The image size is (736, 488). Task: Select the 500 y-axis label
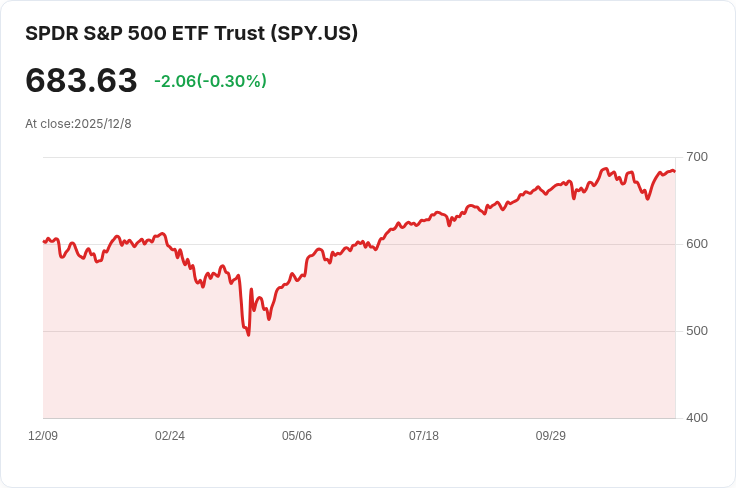[697, 331]
